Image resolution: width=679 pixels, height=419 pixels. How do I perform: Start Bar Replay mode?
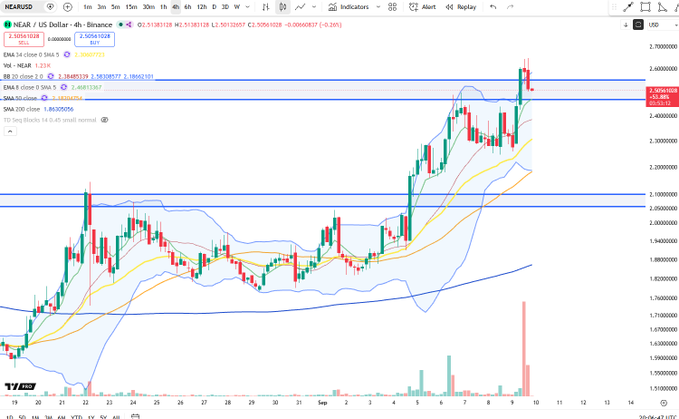[x=461, y=7]
